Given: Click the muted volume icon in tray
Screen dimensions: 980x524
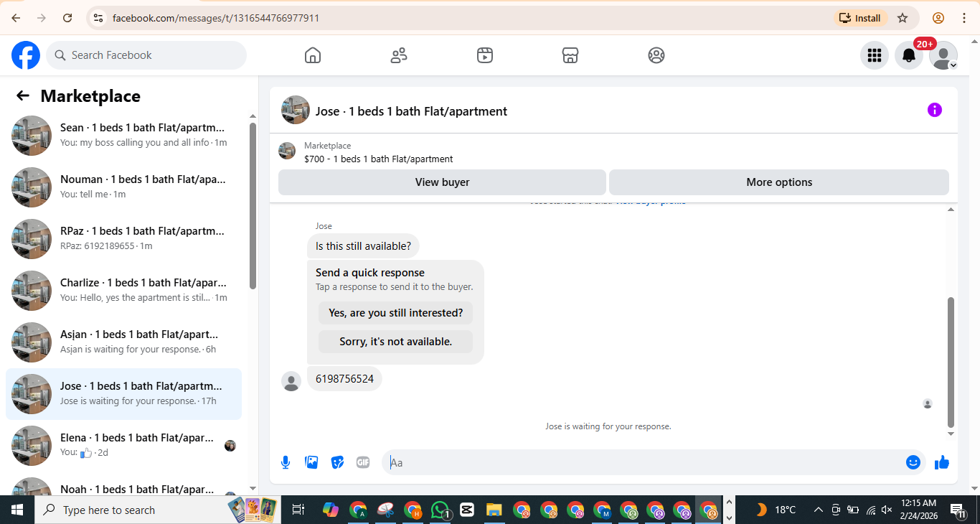Looking at the screenshot, I should [x=887, y=510].
